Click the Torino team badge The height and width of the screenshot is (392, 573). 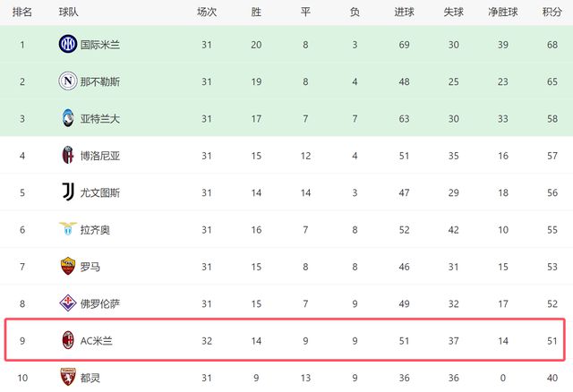[x=68, y=377]
